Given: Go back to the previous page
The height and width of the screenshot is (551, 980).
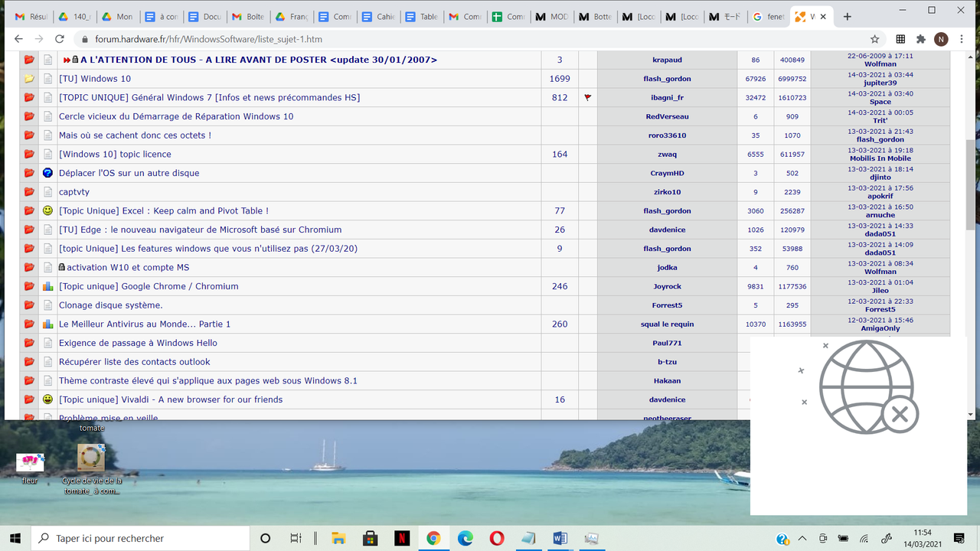Looking at the screenshot, I should pos(18,39).
